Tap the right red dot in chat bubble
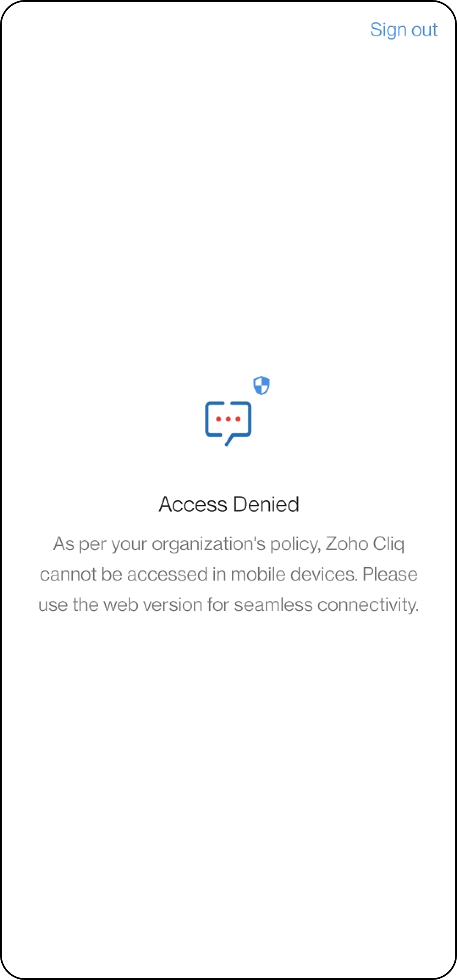Image resolution: width=457 pixels, height=980 pixels. pos(238,419)
